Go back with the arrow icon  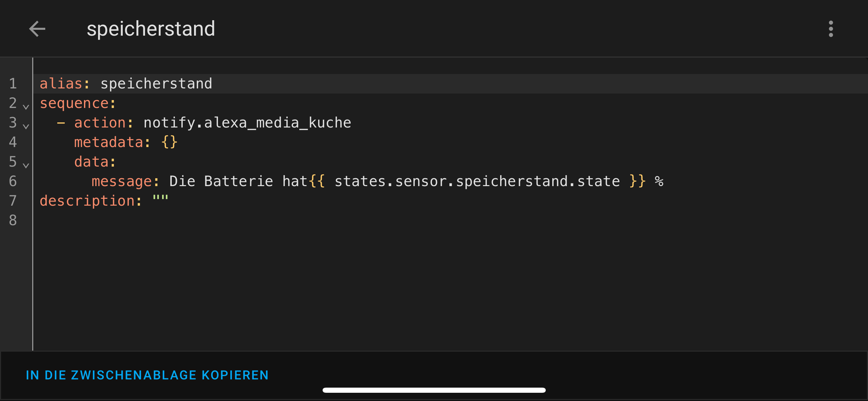[37, 29]
